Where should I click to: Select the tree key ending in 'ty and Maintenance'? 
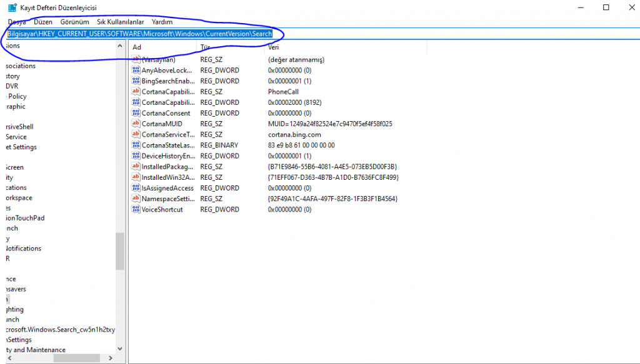tap(36, 350)
